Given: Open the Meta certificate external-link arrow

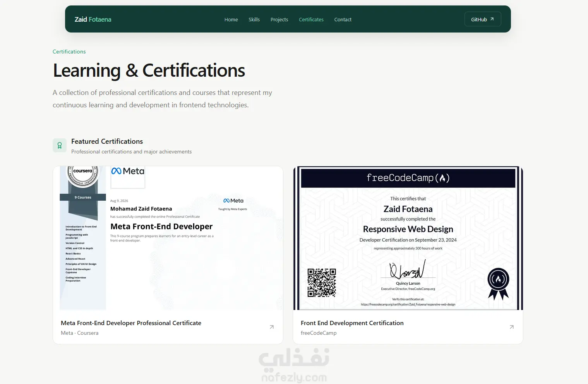Looking at the screenshot, I should [272, 327].
